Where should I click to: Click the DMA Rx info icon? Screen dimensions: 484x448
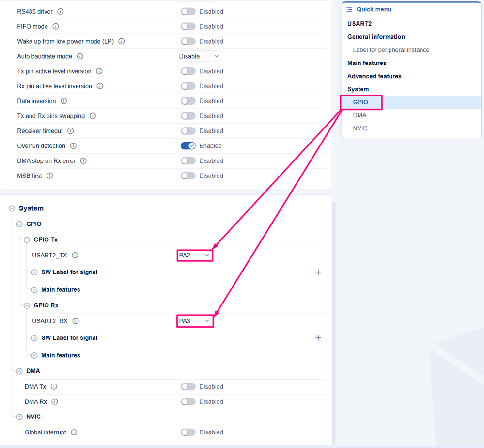point(55,401)
